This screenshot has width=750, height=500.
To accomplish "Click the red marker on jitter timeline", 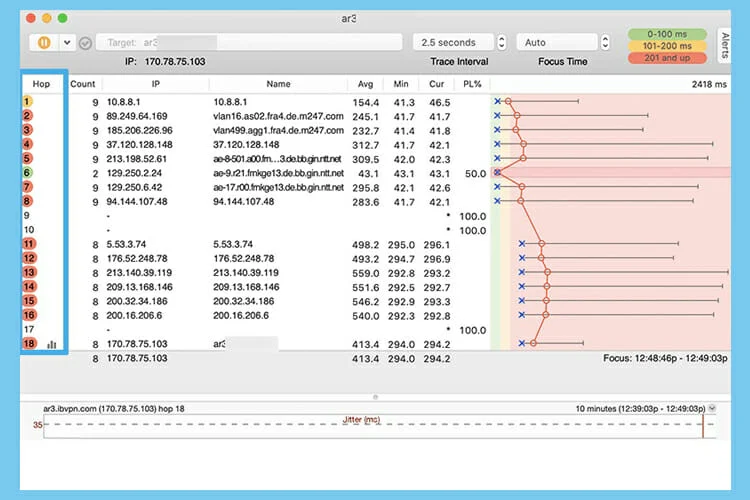I will point(703,426).
